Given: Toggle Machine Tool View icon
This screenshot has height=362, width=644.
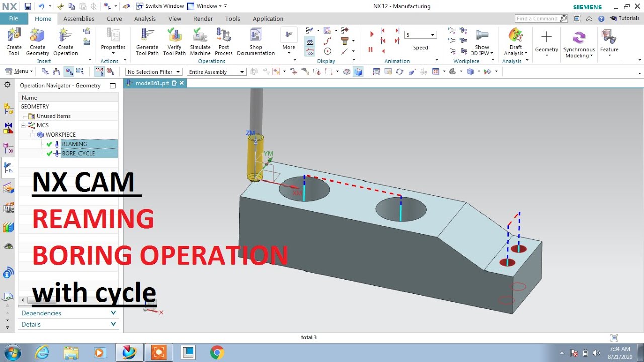Looking at the screenshot, I should tap(56, 72).
